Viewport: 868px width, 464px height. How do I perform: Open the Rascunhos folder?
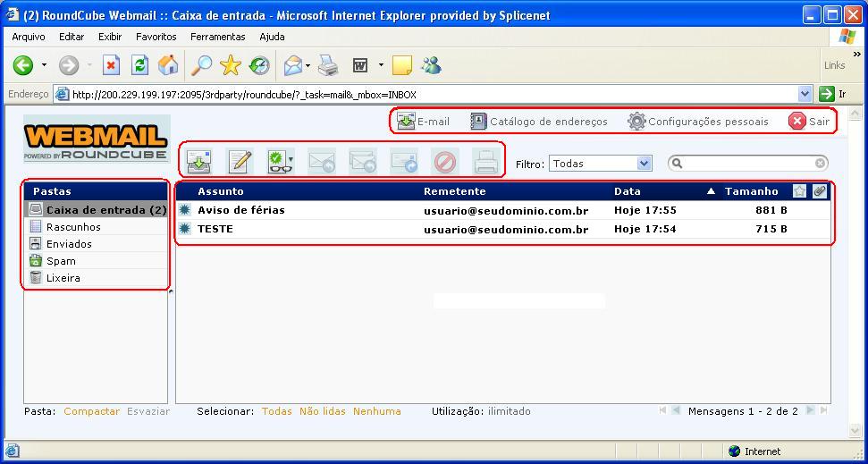(97, 227)
